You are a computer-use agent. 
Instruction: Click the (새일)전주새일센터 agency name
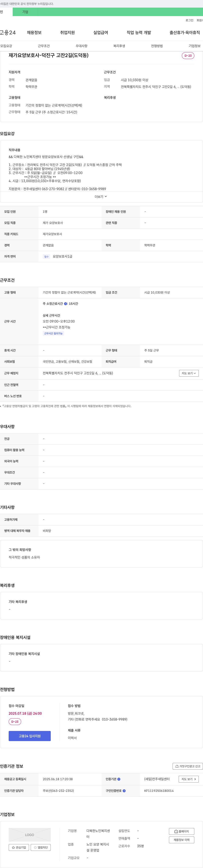(x=157, y=779)
